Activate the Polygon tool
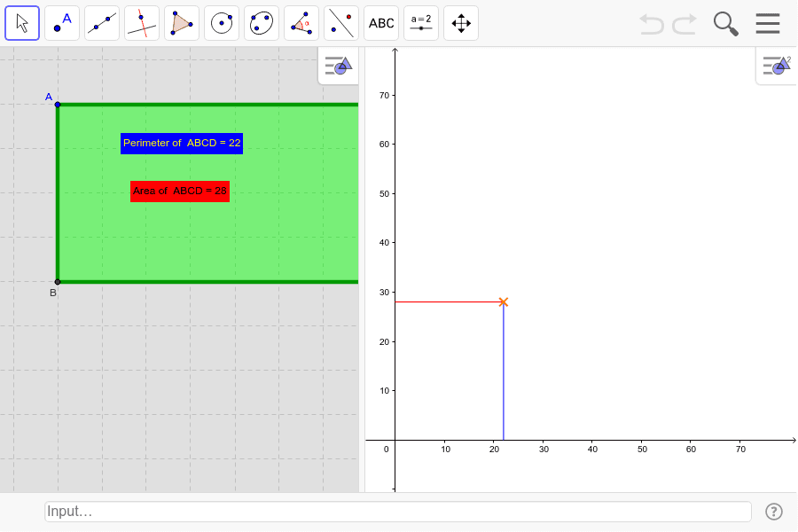Viewport: 798px width, 532px height. pyautogui.click(x=181, y=22)
